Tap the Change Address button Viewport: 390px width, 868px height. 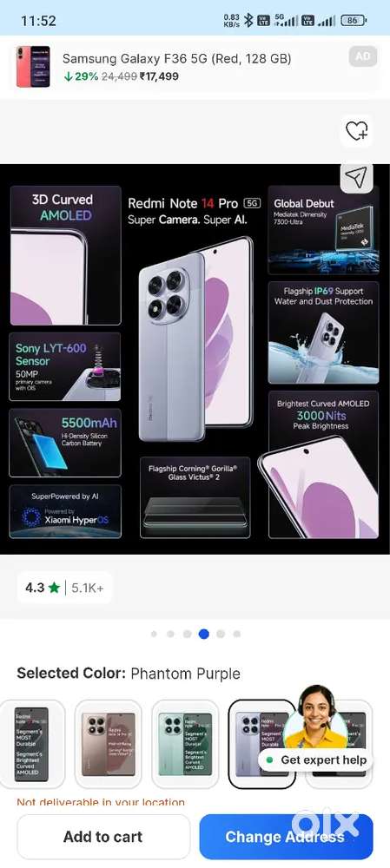coord(286,837)
